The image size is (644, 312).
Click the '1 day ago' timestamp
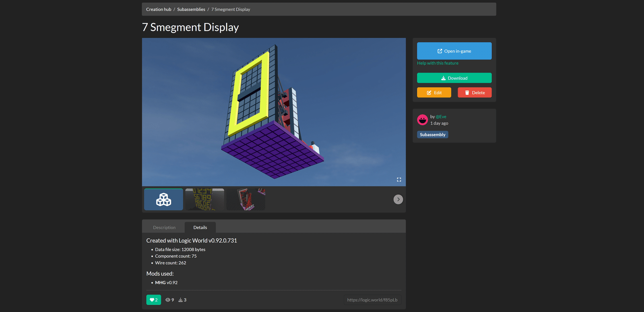(x=439, y=123)
